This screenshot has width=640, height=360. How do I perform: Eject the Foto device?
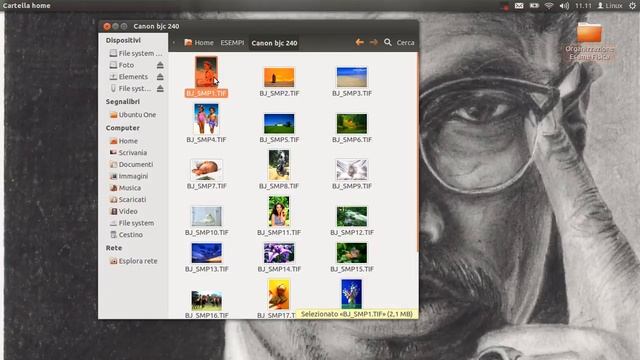160,65
